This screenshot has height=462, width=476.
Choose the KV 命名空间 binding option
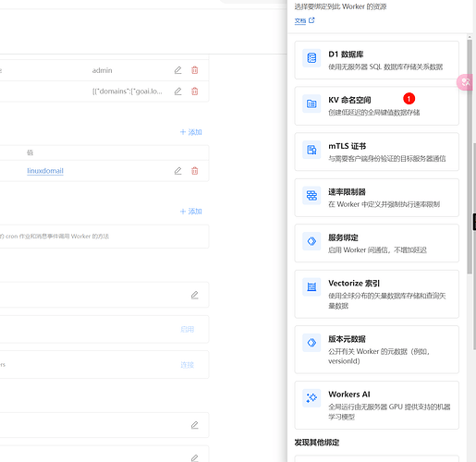(x=376, y=106)
